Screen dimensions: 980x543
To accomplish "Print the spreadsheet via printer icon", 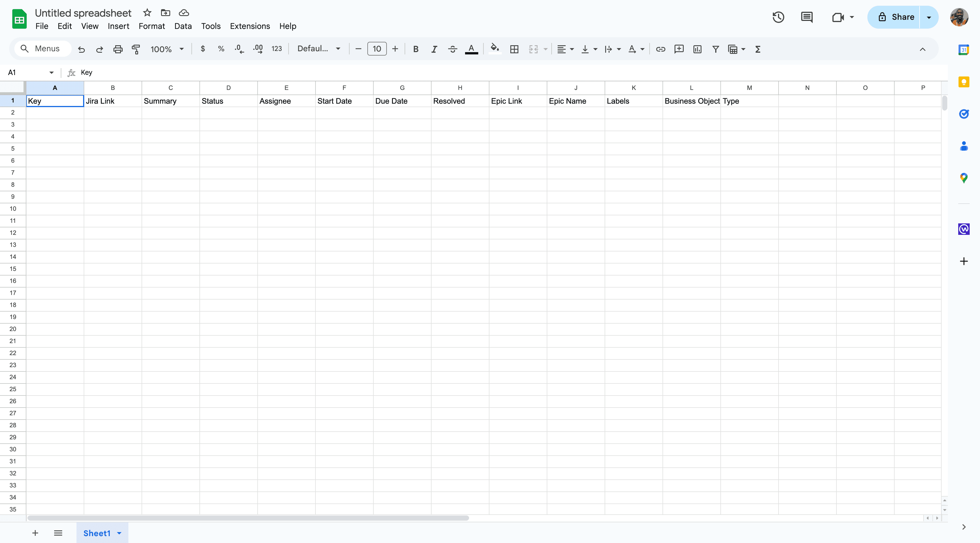I will pos(118,49).
